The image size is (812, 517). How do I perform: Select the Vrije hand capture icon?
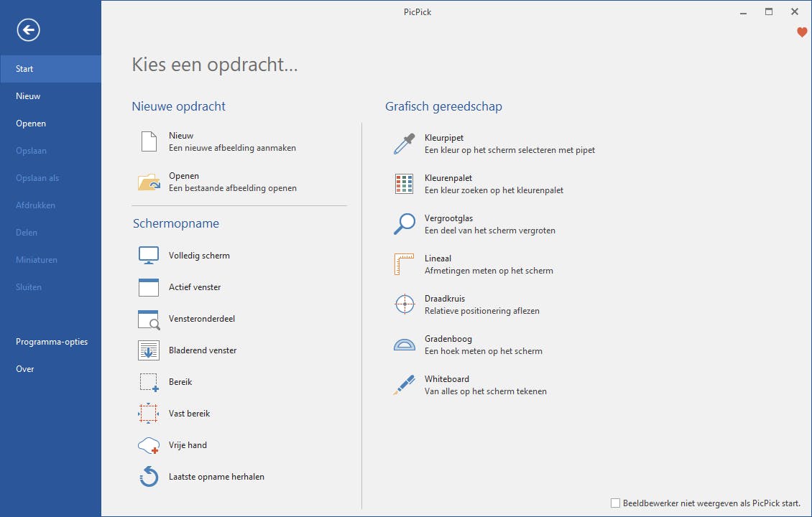pyautogui.click(x=149, y=445)
